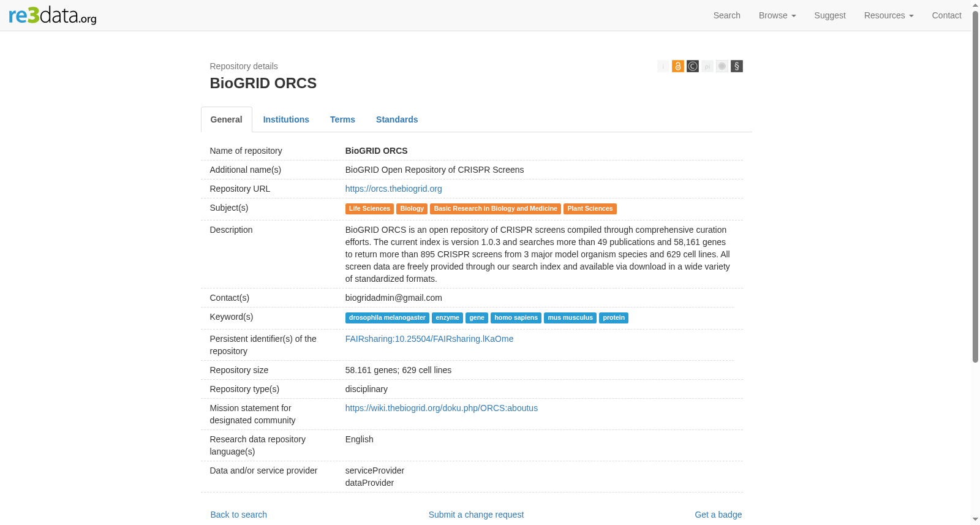Click the 'Keyword(s)' row label
The image size is (980, 525).
point(231,317)
